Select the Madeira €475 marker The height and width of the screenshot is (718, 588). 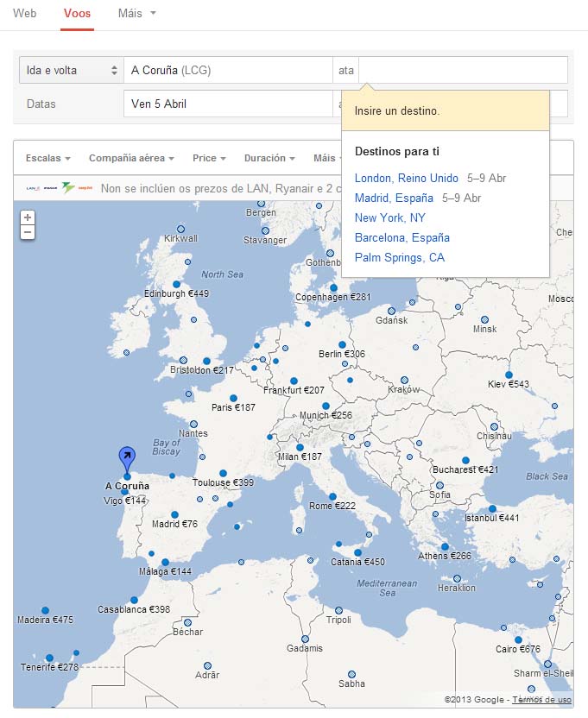point(45,610)
